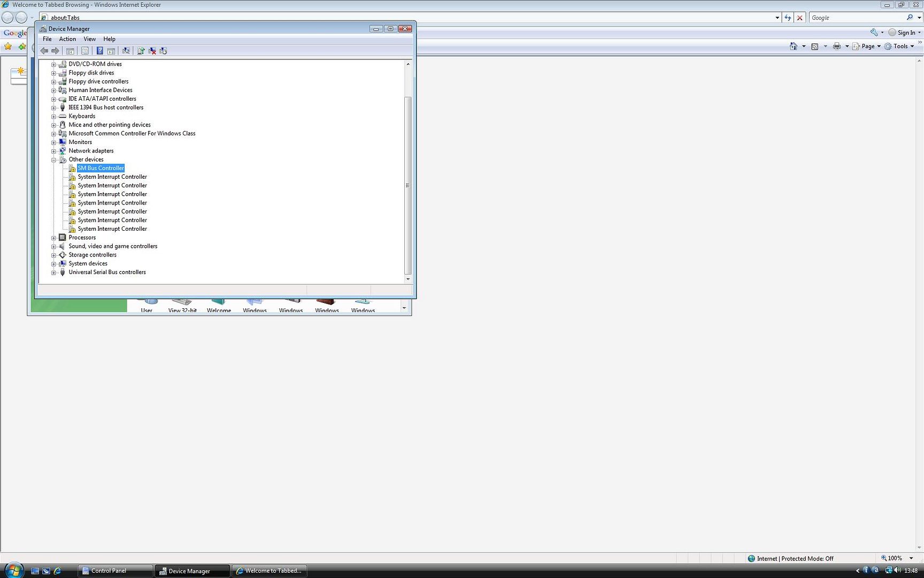The height and width of the screenshot is (578, 924).
Task: Open the IE address bar dropdown arrow
Action: click(x=777, y=18)
